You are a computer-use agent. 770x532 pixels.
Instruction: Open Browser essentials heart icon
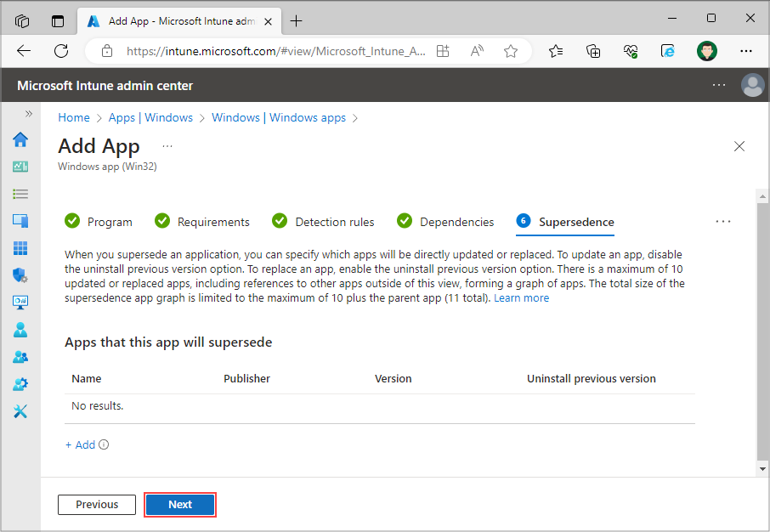pos(631,51)
